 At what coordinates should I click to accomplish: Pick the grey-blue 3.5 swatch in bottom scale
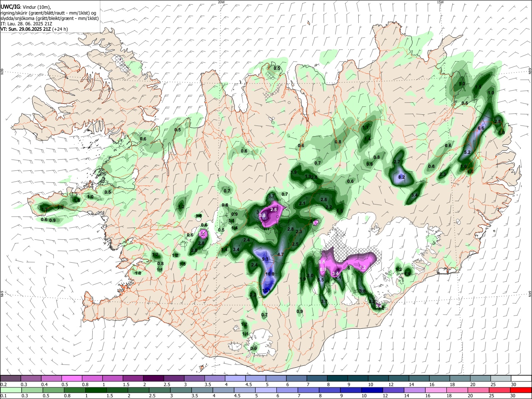click(202, 390)
